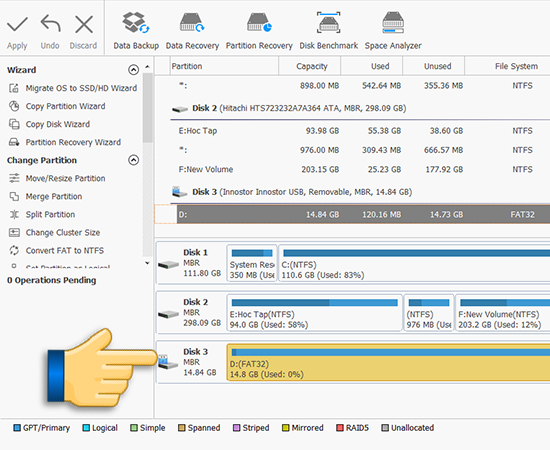Image resolution: width=550 pixels, height=450 pixels.
Task: Sort by Used column header
Action: pos(372,66)
